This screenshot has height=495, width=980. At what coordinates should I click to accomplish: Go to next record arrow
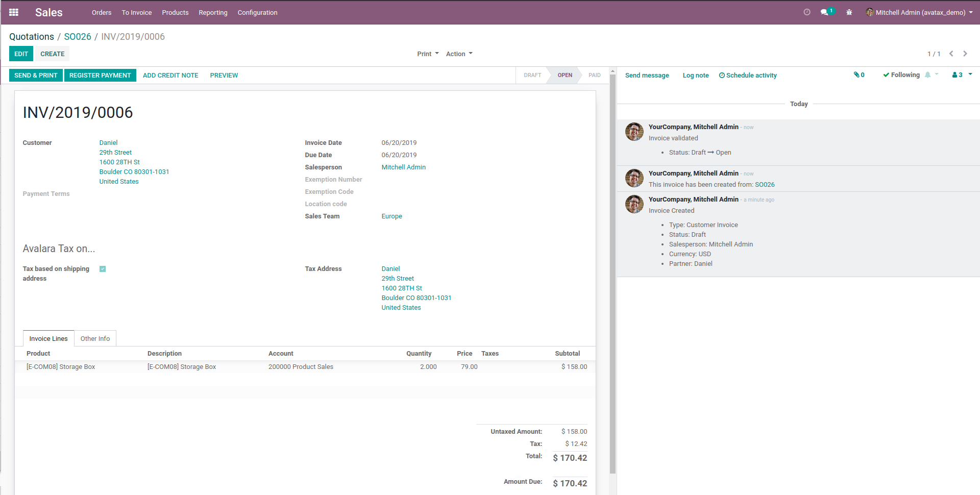click(x=965, y=54)
